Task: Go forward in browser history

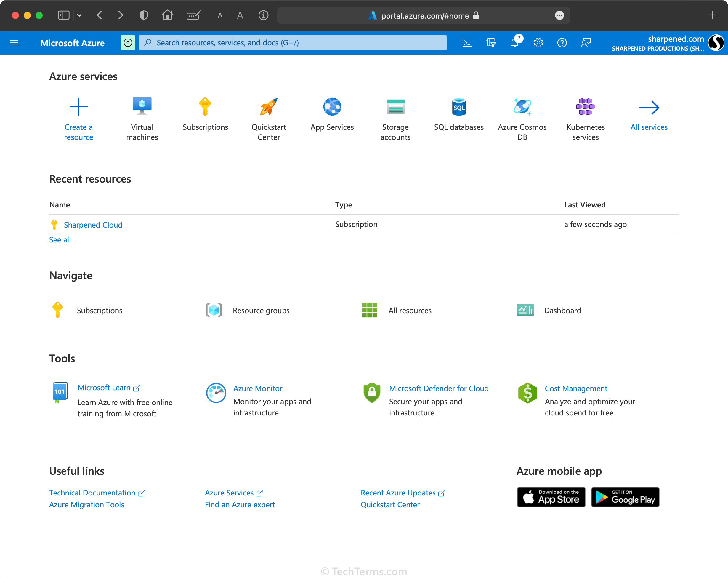Action: click(x=121, y=15)
